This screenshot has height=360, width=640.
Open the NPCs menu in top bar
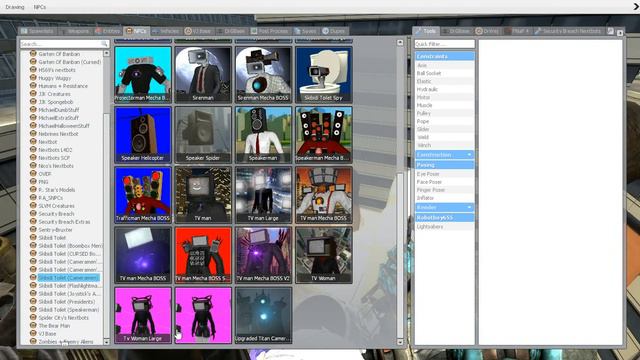(40, 7)
